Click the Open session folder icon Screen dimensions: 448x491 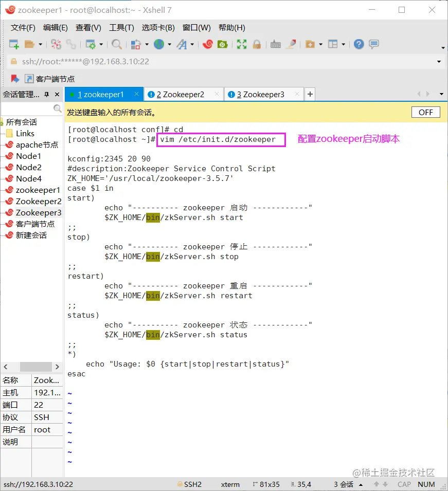[x=29, y=44]
